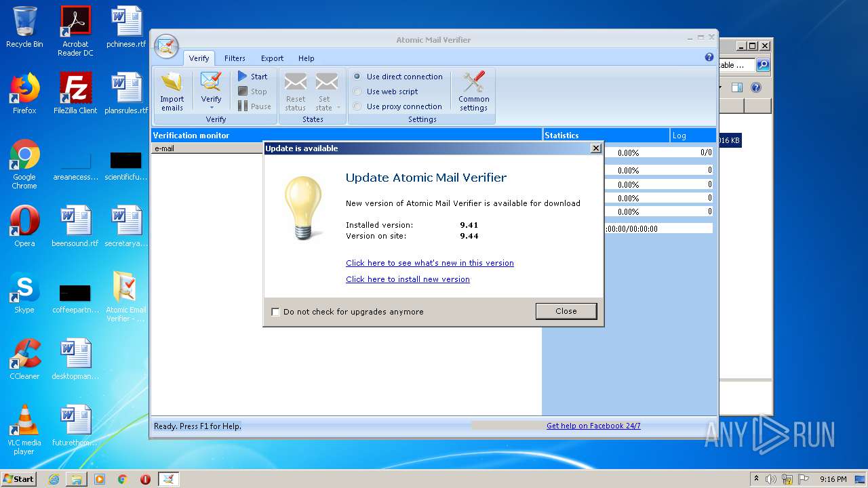Image resolution: width=868 pixels, height=488 pixels.
Task: Click the Opera icon in taskbar
Action: tap(145, 479)
